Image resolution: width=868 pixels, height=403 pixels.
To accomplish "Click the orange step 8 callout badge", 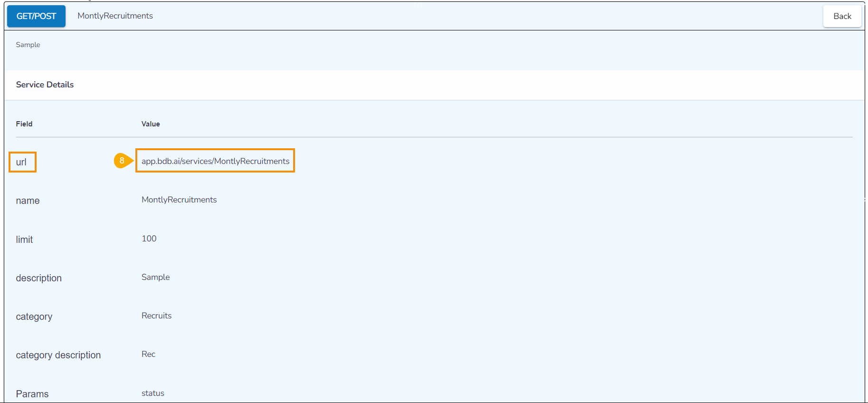I will [x=122, y=161].
